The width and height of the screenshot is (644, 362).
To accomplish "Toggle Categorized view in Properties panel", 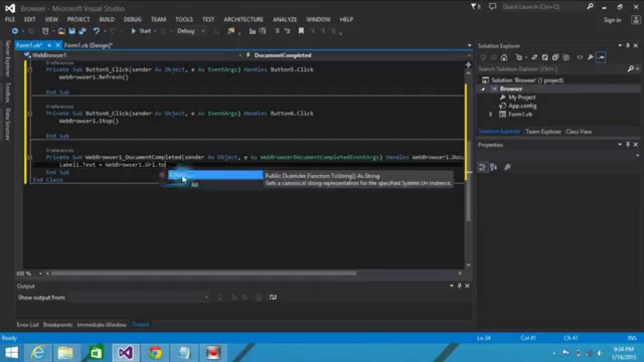I will coord(482,167).
